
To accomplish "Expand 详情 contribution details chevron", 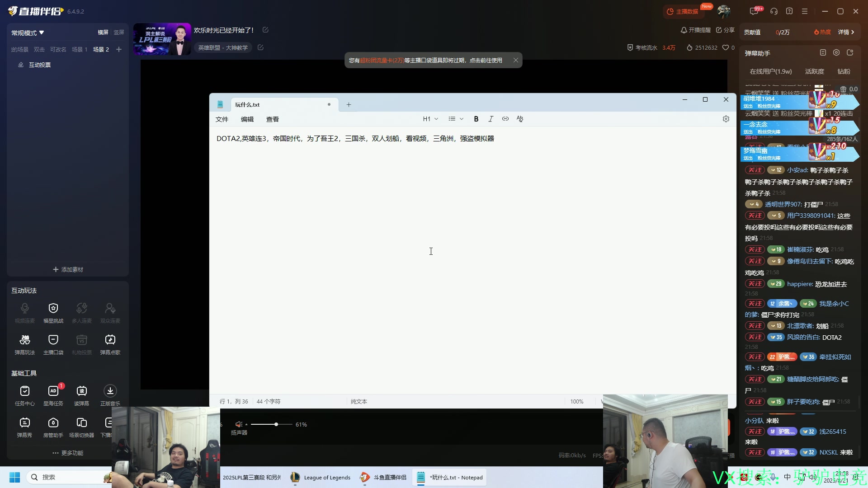I will coord(846,32).
